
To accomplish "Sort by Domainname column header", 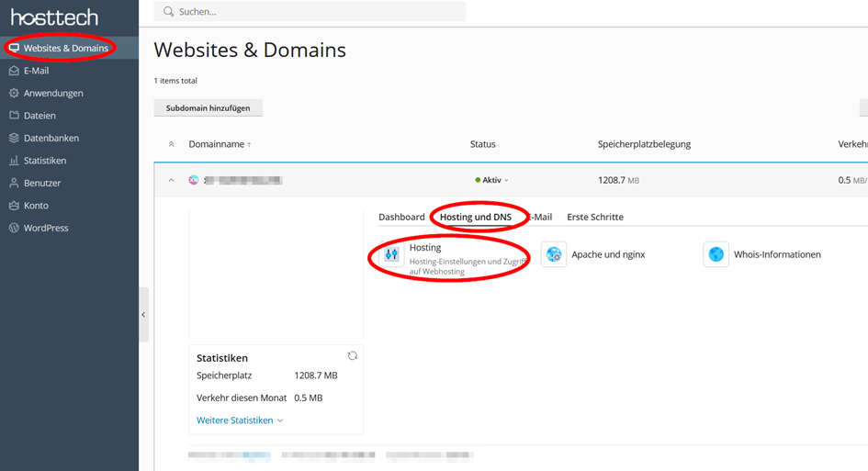I will (x=217, y=144).
